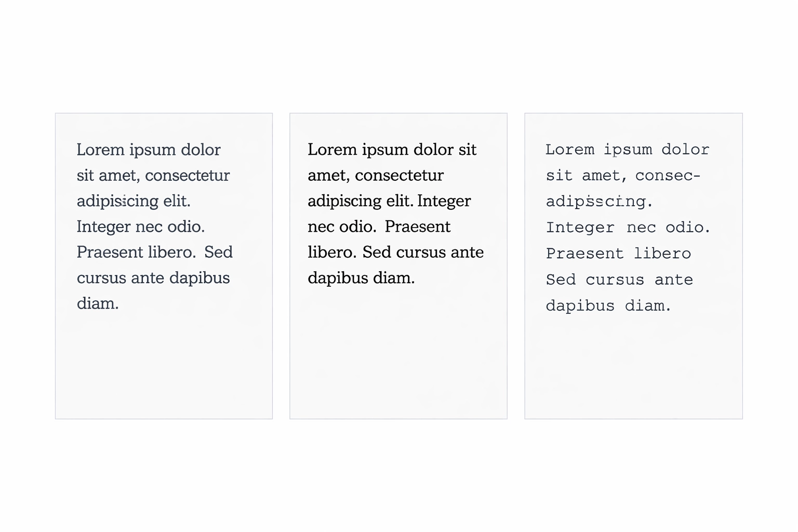Click "odio." in the monospace right card
This screenshot has width=798, height=532.
point(688,228)
